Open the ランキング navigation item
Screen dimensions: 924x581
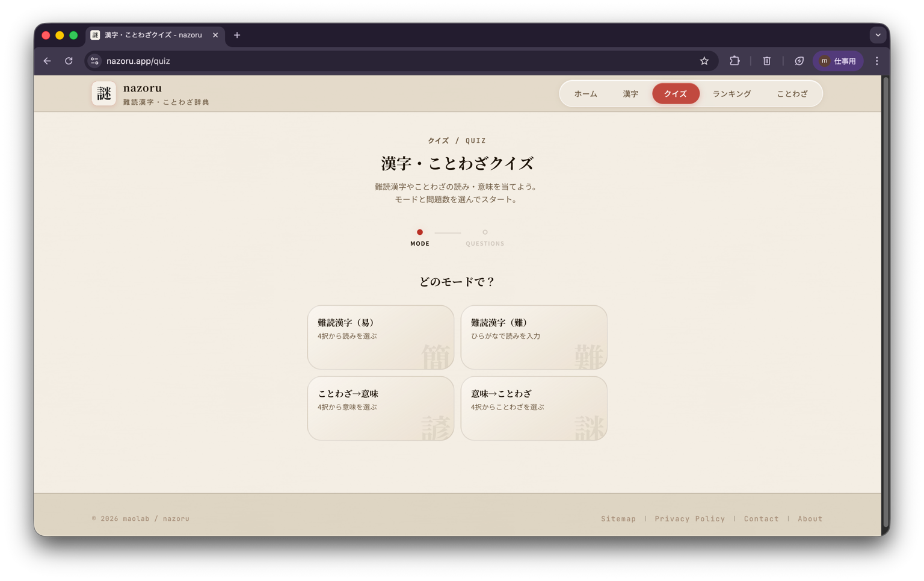(731, 94)
